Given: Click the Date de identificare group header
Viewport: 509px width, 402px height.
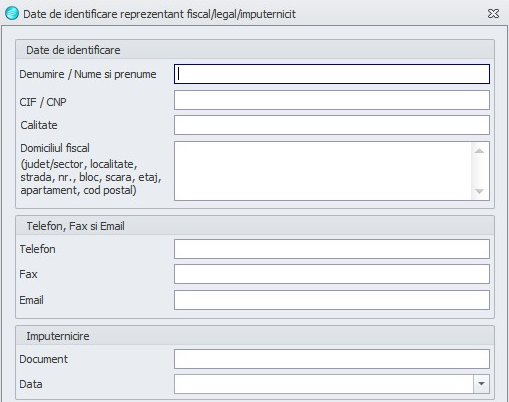Looking at the screenshot, I should (x=255, y=50).
